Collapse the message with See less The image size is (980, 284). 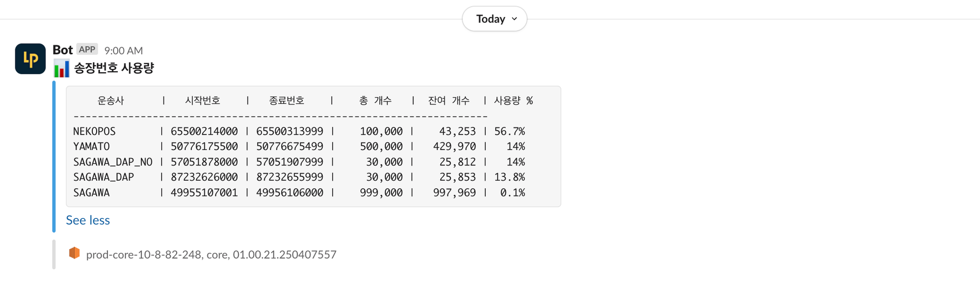pos(88,220)
